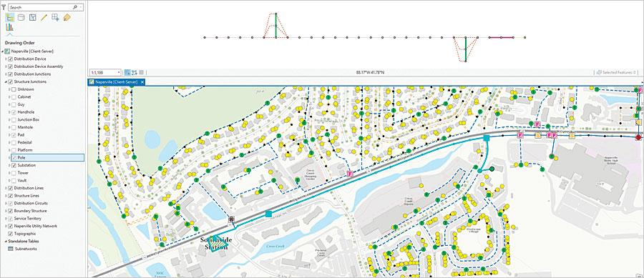Select the Pole tree item

46,157
